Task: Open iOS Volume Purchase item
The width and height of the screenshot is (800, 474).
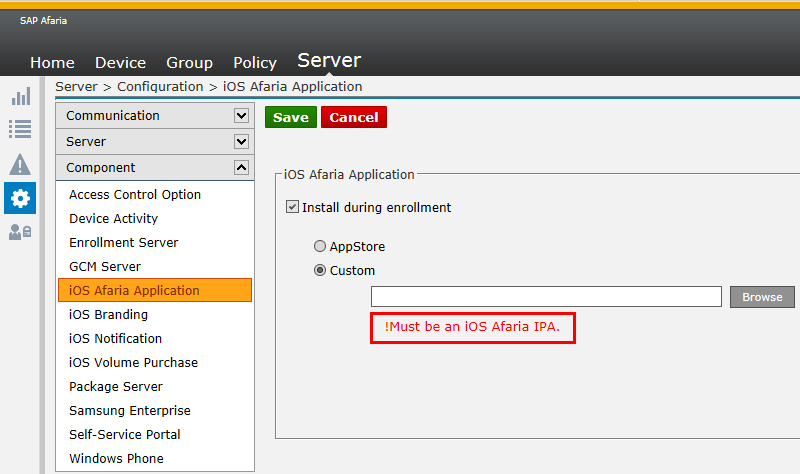Action: 133,362
